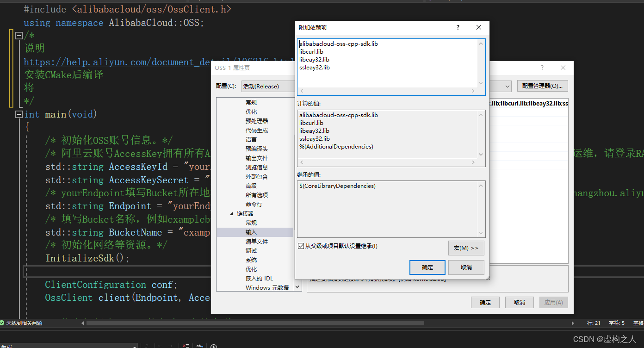Select 语言 in the property tree
This screenshot has width=644, height=348.
[251, 140]
